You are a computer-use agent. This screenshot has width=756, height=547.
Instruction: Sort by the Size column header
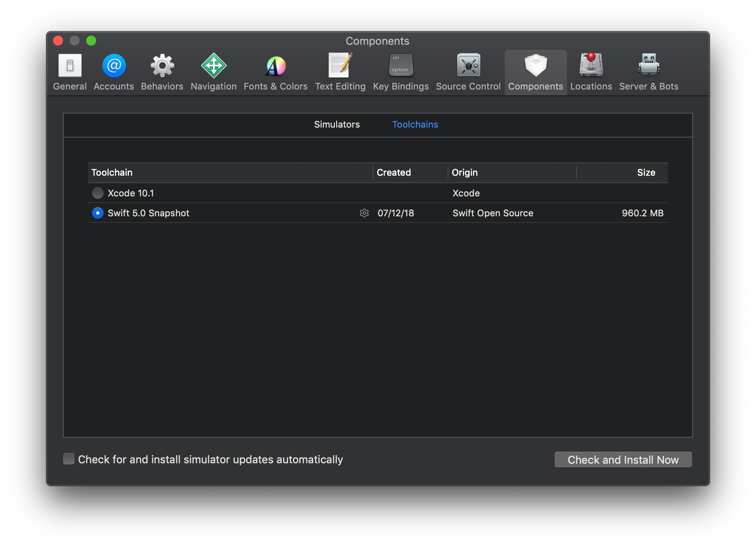[622, 172]
